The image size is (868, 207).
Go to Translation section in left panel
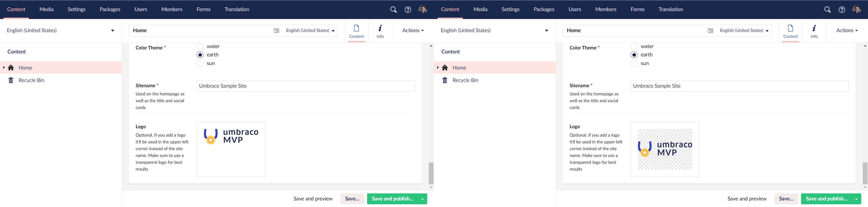(237, 10)
